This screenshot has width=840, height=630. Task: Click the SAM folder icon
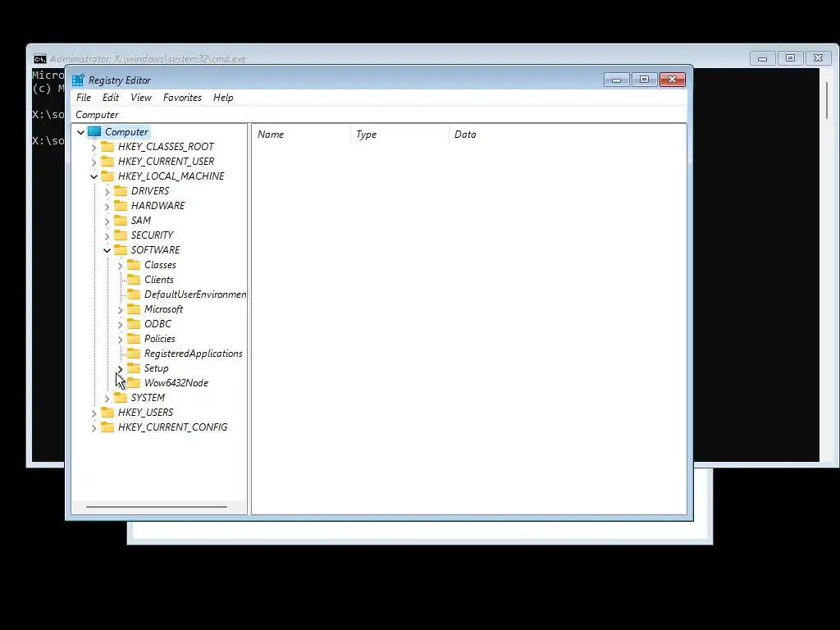point(121,220)
